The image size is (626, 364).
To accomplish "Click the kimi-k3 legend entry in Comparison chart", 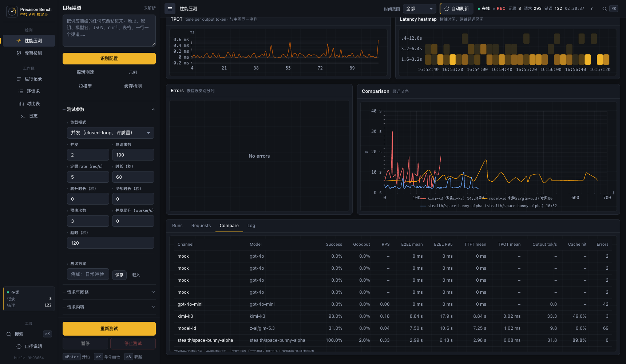I will 449,198.
